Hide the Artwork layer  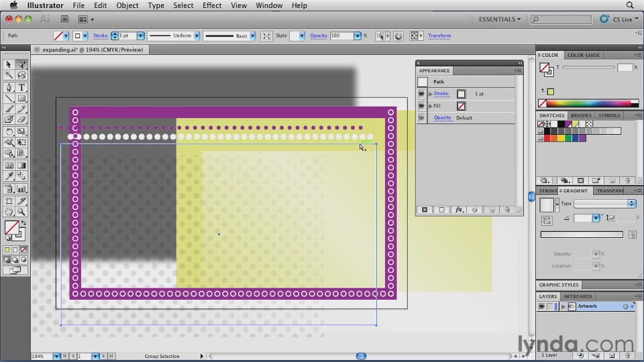click(x=542, y=306)
